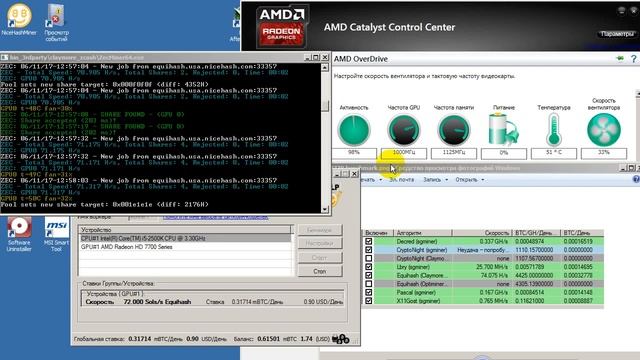The image size is (640, 360).
Task: Click the Стоп button in NiceHash Miner
Action: coord(320,271)
